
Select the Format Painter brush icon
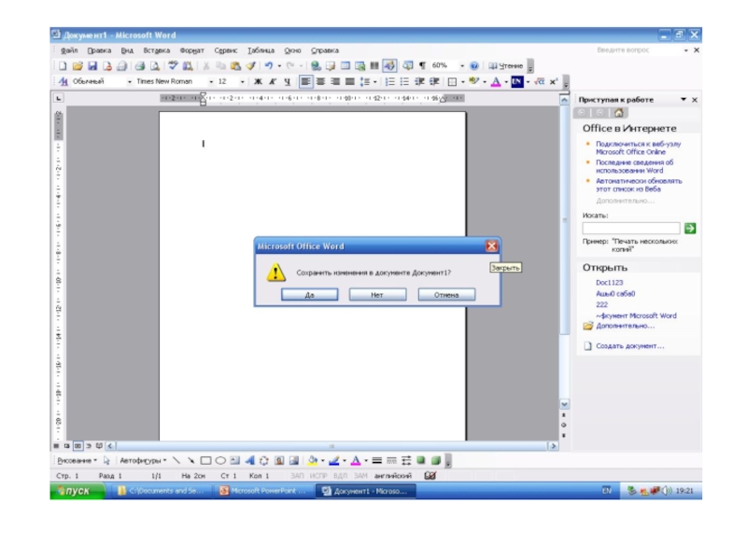tap(250, 65)
